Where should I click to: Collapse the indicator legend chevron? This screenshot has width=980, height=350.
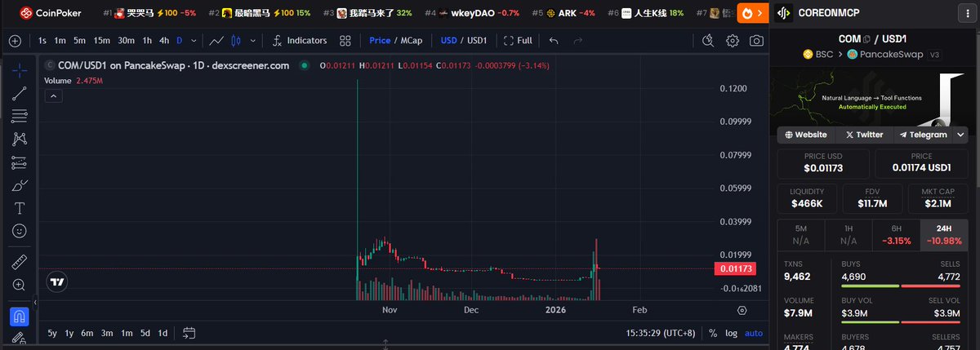tap(52, 95)
